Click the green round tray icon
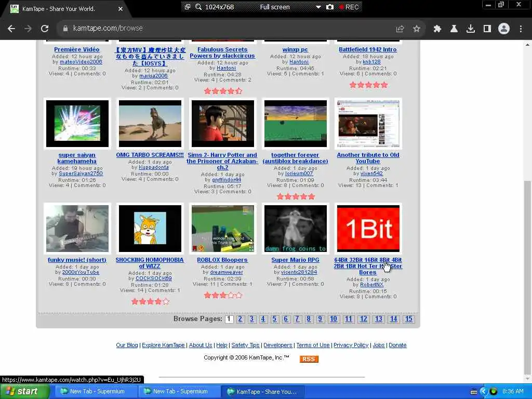 494,392
